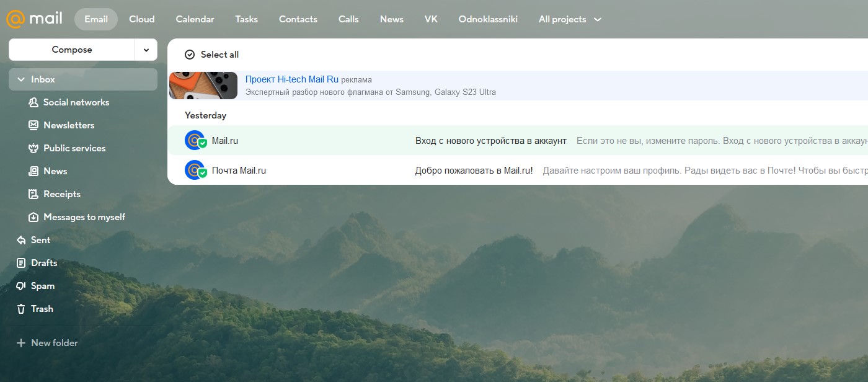This screenshot has height=382, width=868.
Task: Toggle the Select all checkbox
Action: pos(190,55)
